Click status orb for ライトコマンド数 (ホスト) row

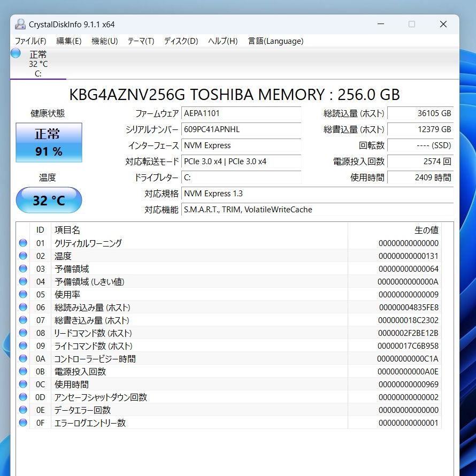[23, 346]
